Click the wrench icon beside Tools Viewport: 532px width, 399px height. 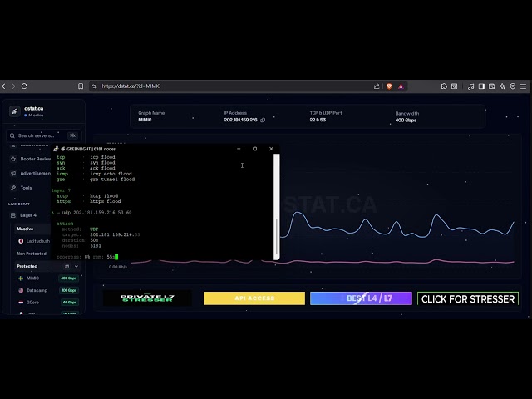click(13, 188)
